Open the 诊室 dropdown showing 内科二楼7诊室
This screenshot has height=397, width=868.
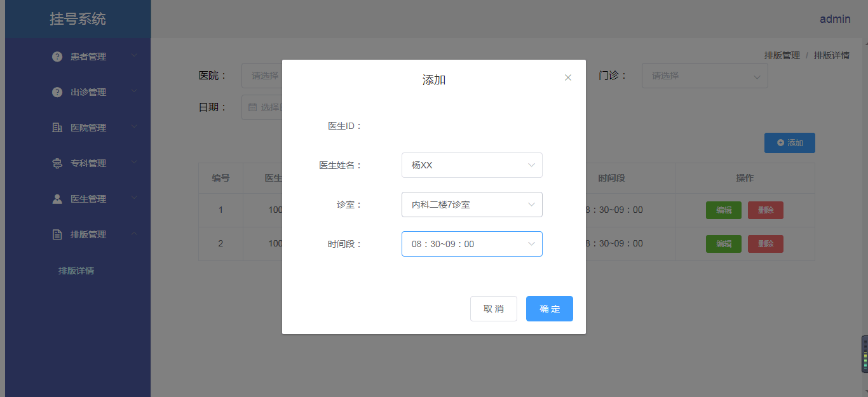pyautogui.click(x=471, y=205)
